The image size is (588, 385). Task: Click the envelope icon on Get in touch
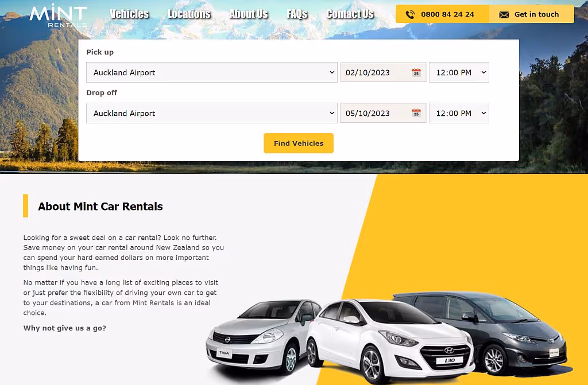click(x=504, y=14)
